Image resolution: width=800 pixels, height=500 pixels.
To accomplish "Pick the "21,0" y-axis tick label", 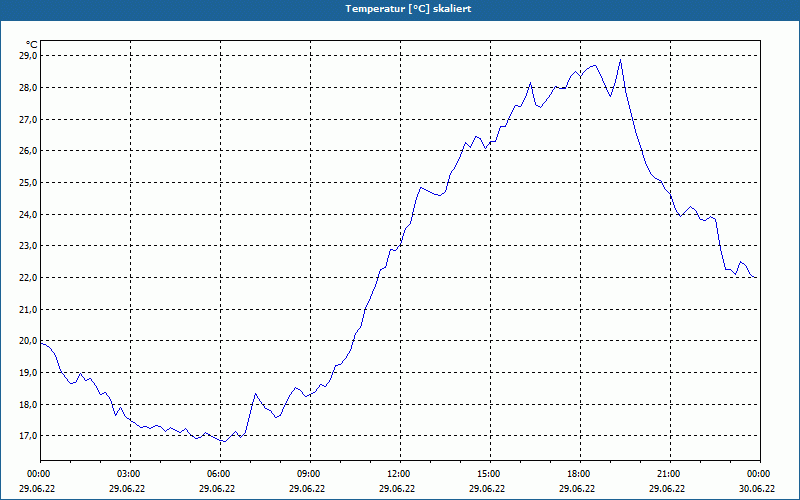I will [28, 310].
